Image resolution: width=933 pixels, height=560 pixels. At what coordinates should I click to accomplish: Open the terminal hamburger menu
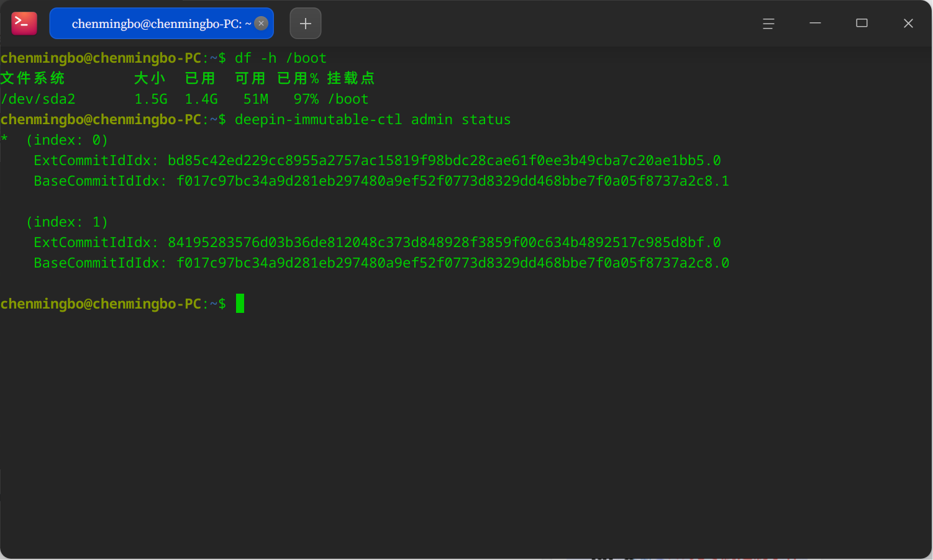pyautogui.click(x=768, y=24)
